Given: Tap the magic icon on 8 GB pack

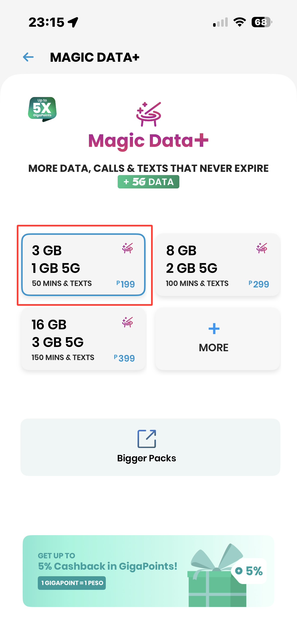Looking at the screenshot, I should [262, 248].
